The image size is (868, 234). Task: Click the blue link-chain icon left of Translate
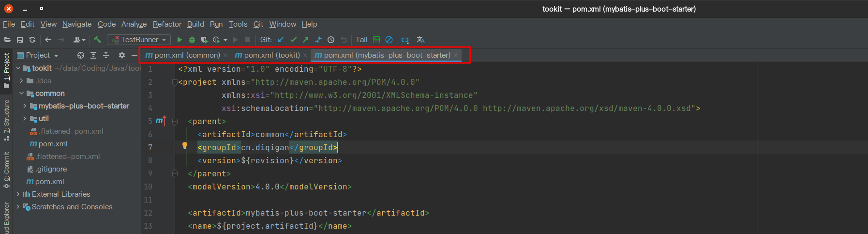[405, 40]
